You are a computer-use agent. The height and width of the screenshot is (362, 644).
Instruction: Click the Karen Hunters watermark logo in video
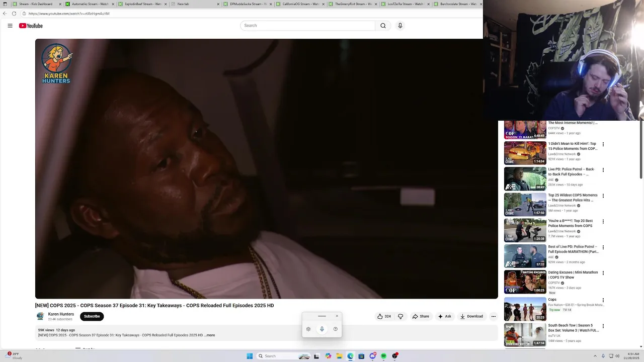coord(56,63)
